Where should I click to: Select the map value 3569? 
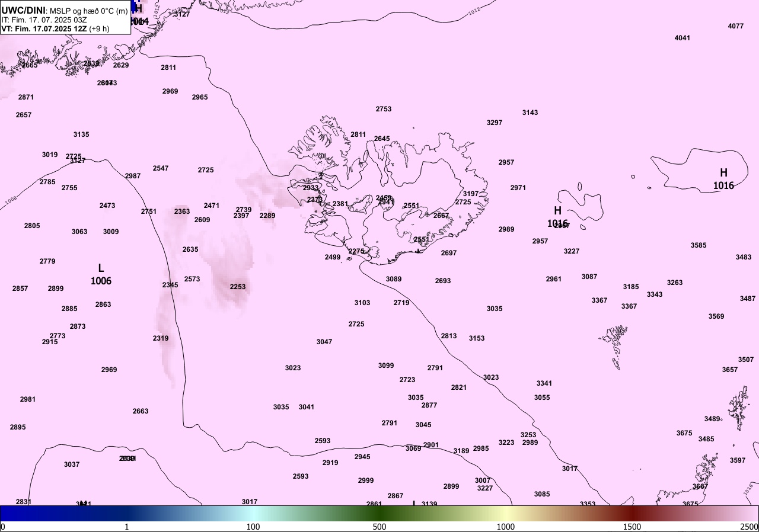[716, 316]
